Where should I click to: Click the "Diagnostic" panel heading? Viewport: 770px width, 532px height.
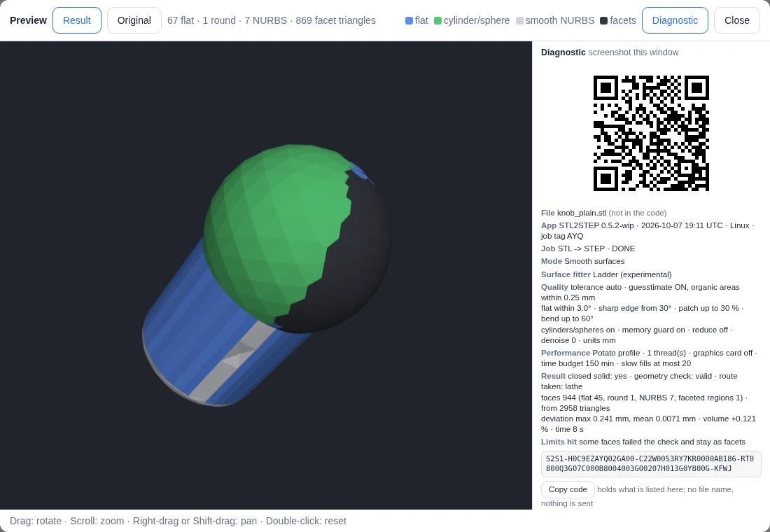(x=563, y=52)
